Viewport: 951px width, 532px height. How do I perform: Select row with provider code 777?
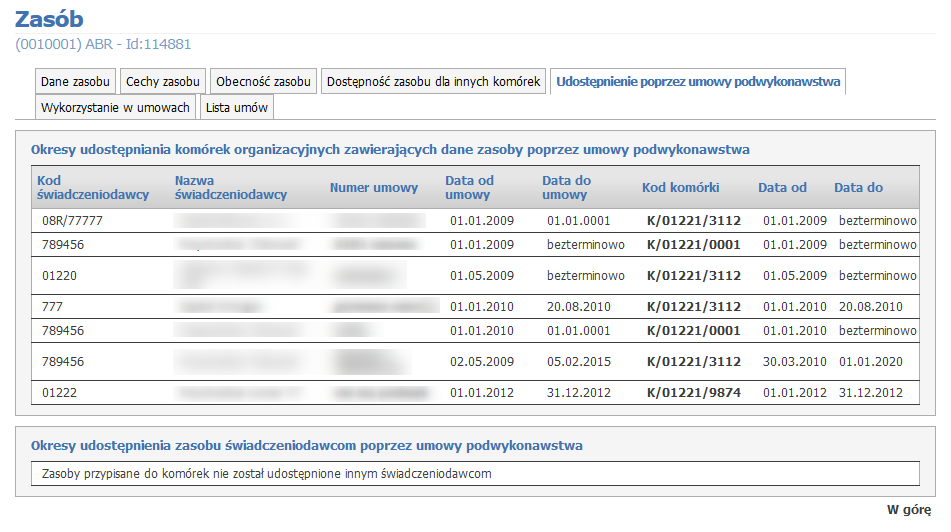pos(53,307)
